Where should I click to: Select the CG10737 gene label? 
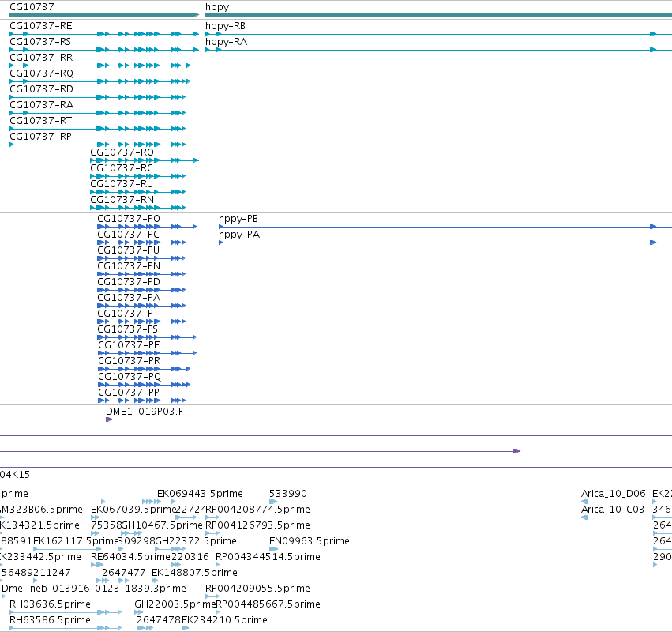[32, 7]
